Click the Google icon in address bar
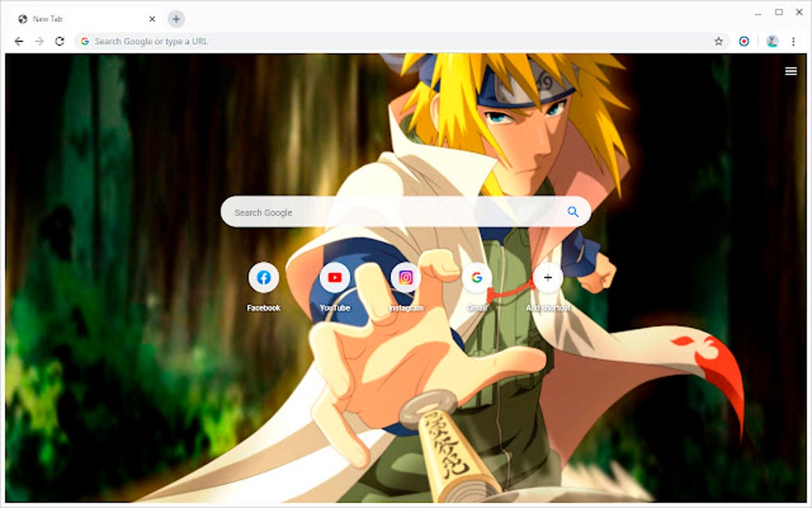812x508 pixels. [x=85, y=41]
